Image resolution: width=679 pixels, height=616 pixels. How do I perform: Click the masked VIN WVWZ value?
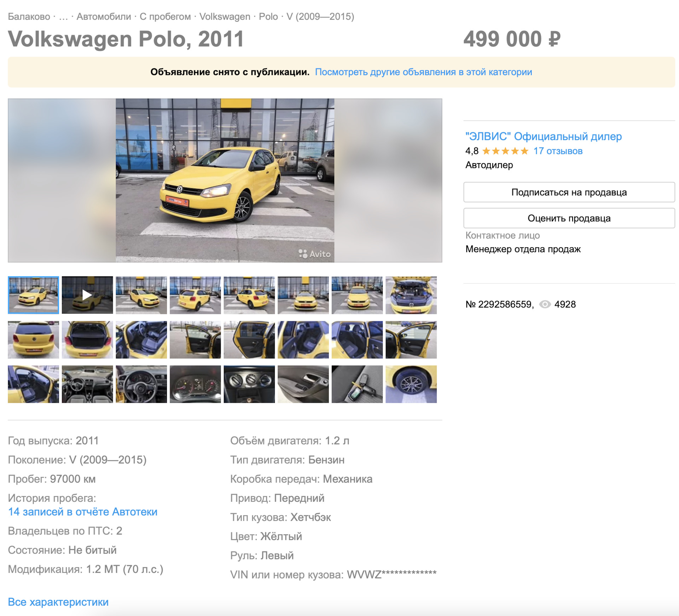[391, 575]
